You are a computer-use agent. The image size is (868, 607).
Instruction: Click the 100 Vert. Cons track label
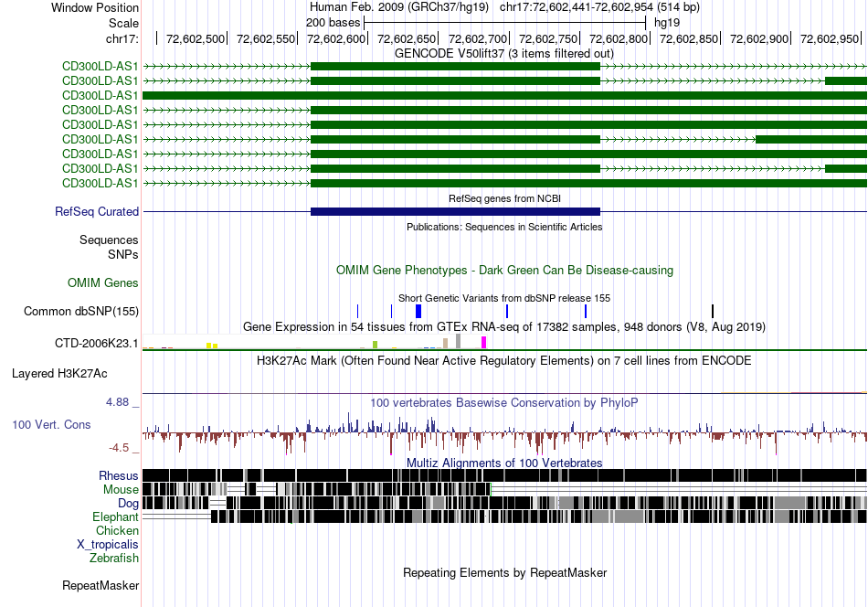51,425
